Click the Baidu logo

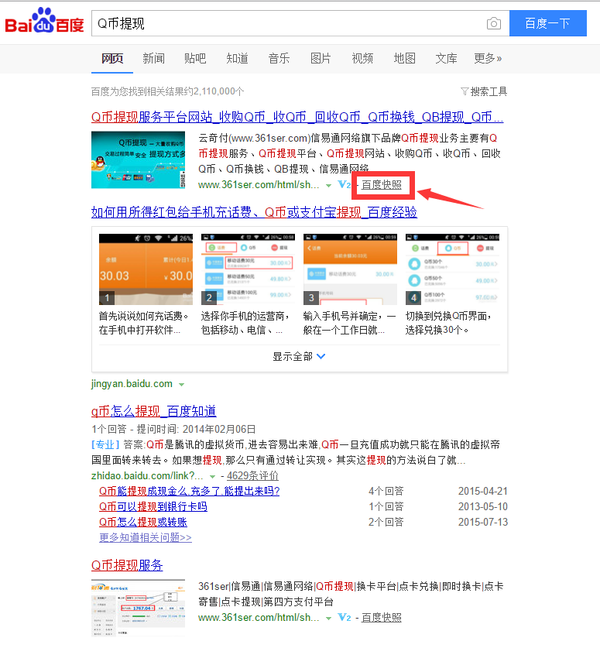pos(43,22)
